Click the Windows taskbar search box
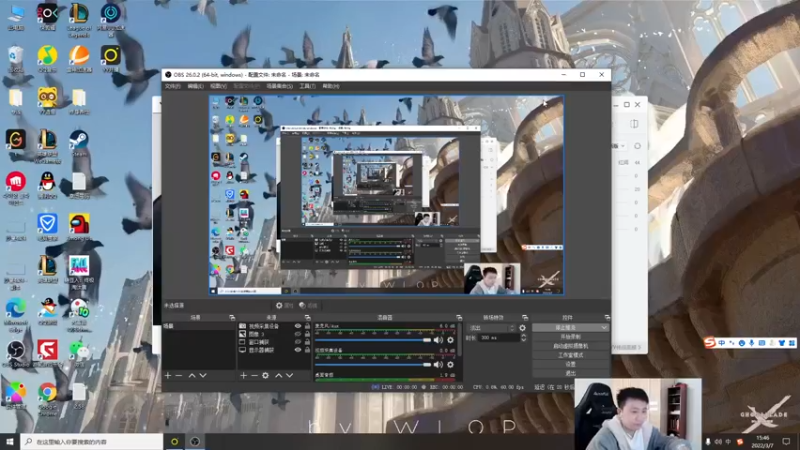Image resolution: width=800 pixels, height=450 pixels. point(92,441)
